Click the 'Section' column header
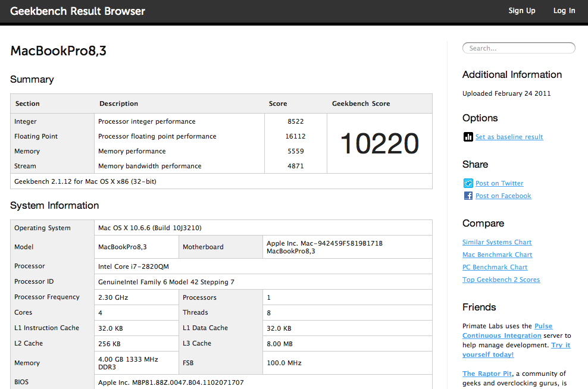The height and width of the screenshot is (389, 588). (27, 103)
